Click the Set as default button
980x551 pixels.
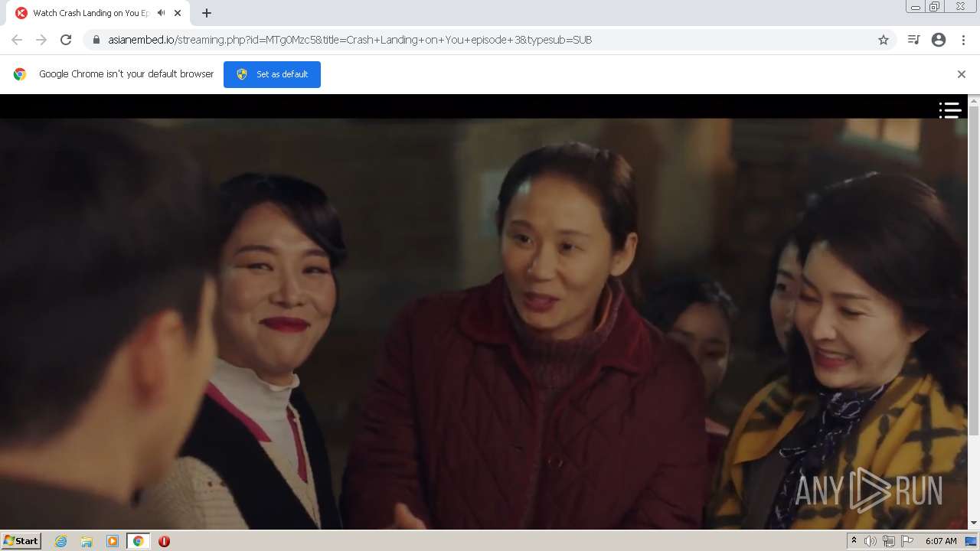pos(272,74)
